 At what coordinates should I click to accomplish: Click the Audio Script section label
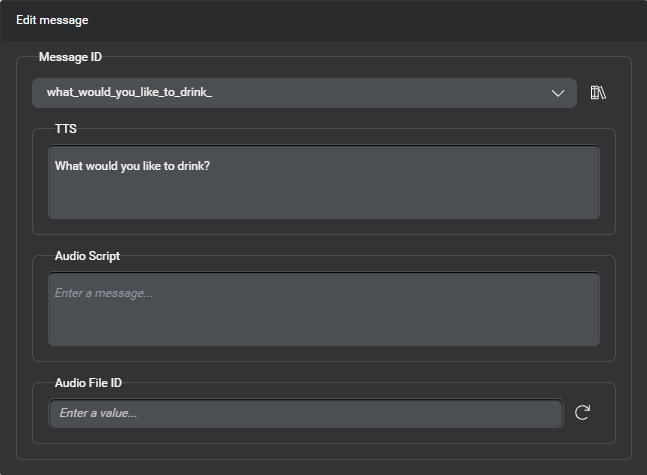(87, 256)
